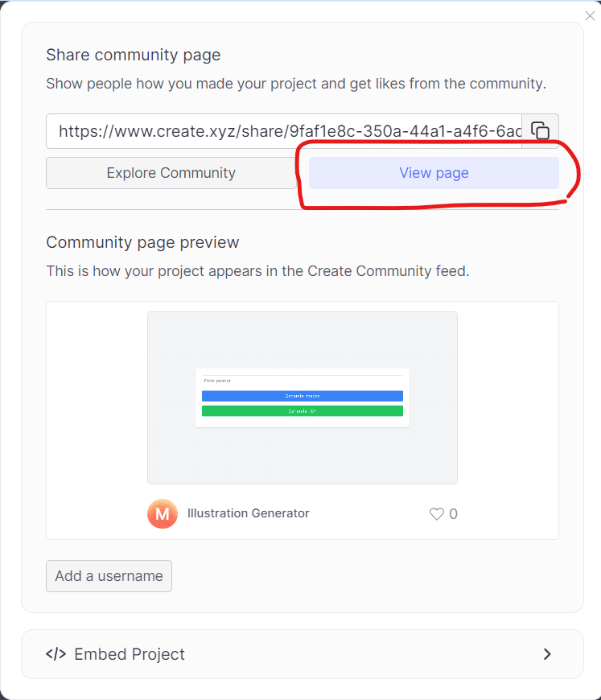
Task: Like the project via the heart icon
Action: click(x=437, y=514)
